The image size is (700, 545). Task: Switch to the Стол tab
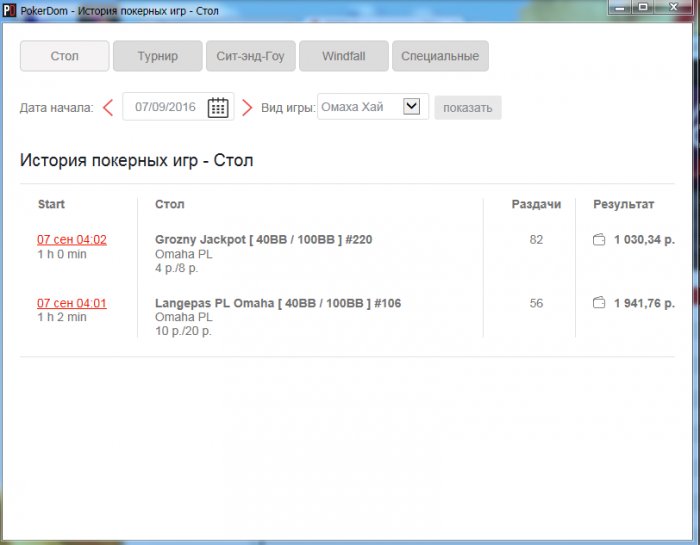64,56
